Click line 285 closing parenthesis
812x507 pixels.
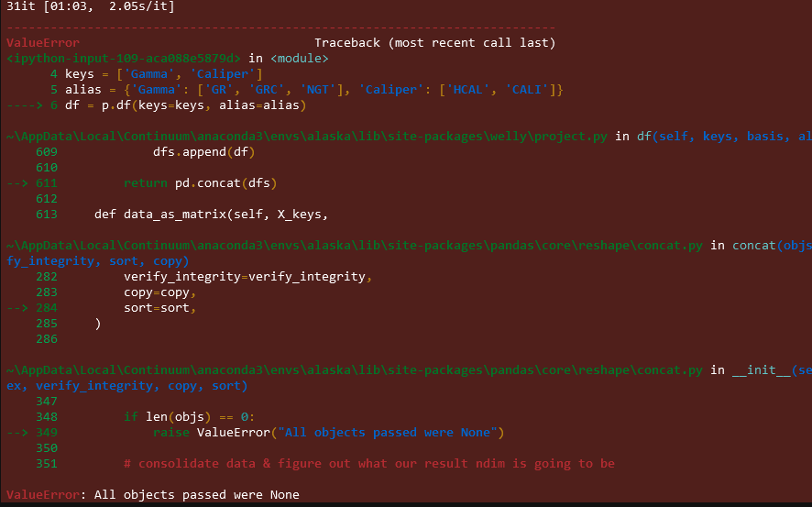[98, 323]
